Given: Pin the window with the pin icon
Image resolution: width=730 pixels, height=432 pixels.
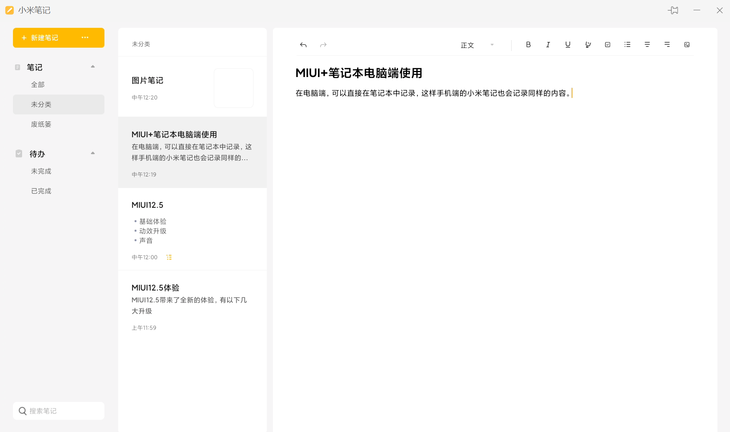Looking at the screenshot, I should (x=673, y=10).
